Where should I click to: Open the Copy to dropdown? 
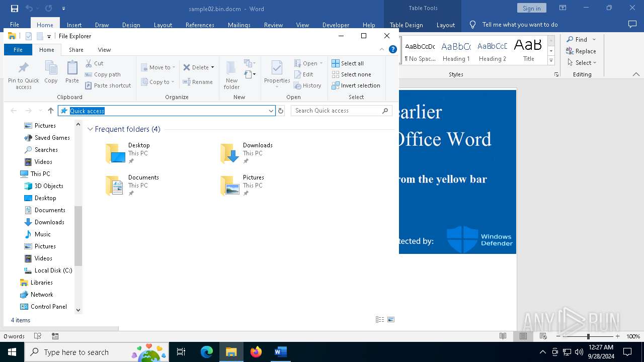pyautogui.click(x=158, y=82)
